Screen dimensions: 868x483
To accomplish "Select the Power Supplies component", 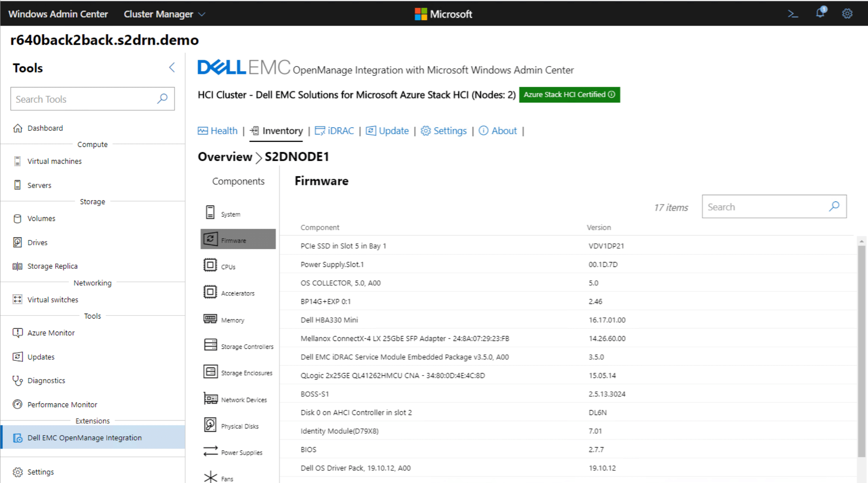I will click(238, 452).
